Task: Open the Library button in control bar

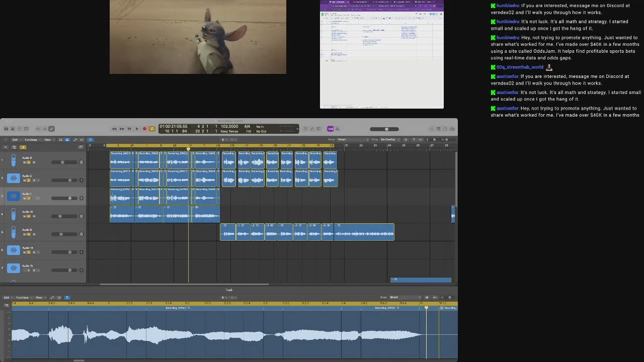Action: pyautogui.click(x=6, y=129)
